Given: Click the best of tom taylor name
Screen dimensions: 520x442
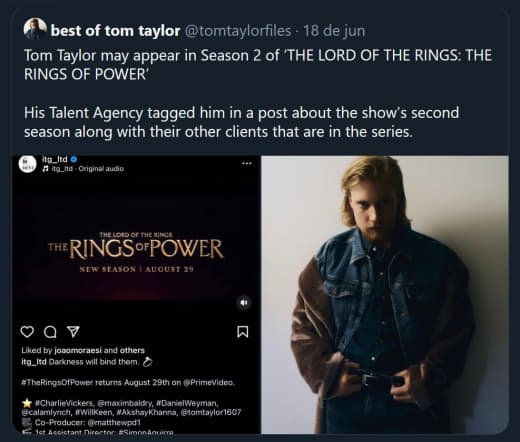Looking at the screenshot, I should (x=115, y=31).
